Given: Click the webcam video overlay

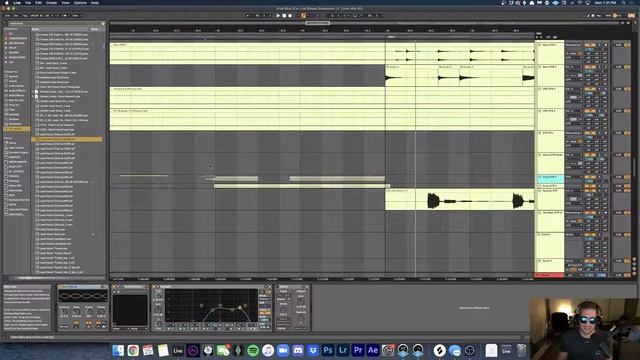Looking at the screenshot, I should click(584, 329).
